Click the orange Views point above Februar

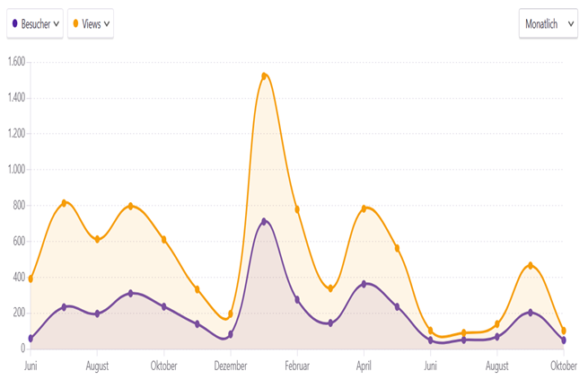(x=297, y=209)
